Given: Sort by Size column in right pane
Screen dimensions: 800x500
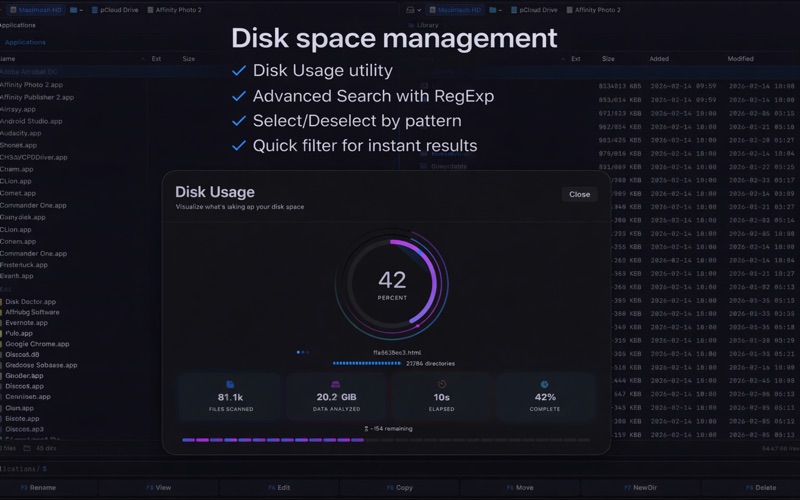Looking at the screenshot, I should click(x=608, y=59).
